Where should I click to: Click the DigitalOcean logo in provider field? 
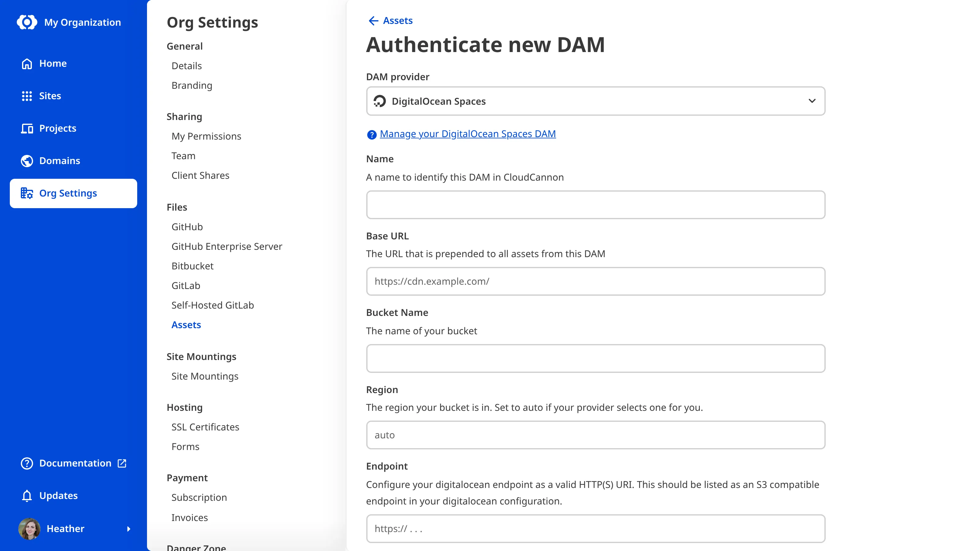pyautogui.click(x=379, y=101)
